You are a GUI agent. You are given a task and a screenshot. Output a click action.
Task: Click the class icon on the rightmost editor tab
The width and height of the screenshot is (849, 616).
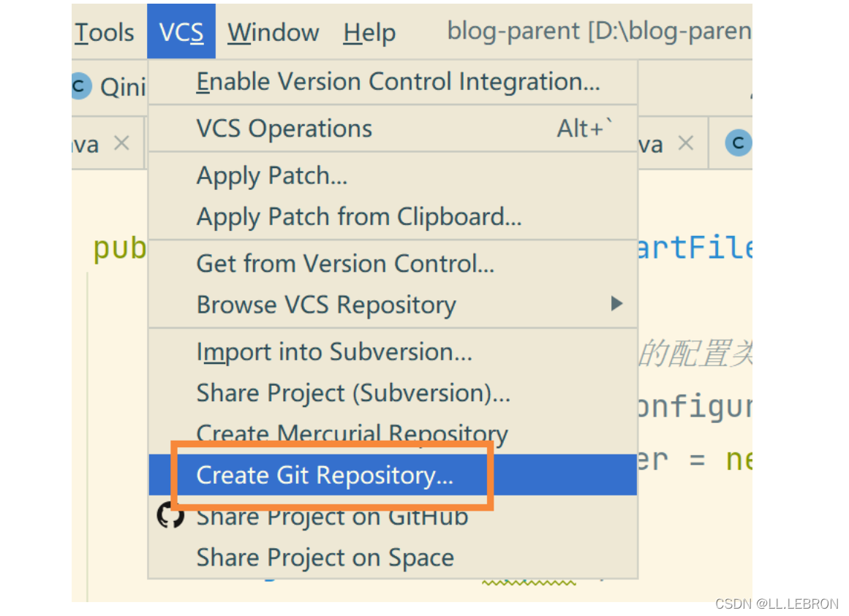tap(738, 143)
